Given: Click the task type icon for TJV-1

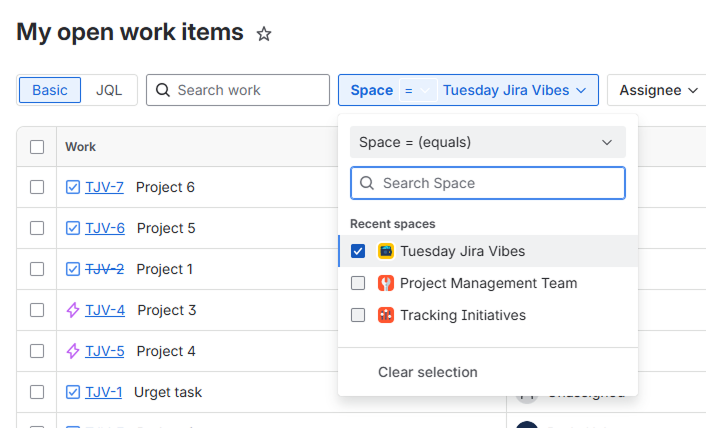Looking at the screenshot, I should click(x=73, y=392).
